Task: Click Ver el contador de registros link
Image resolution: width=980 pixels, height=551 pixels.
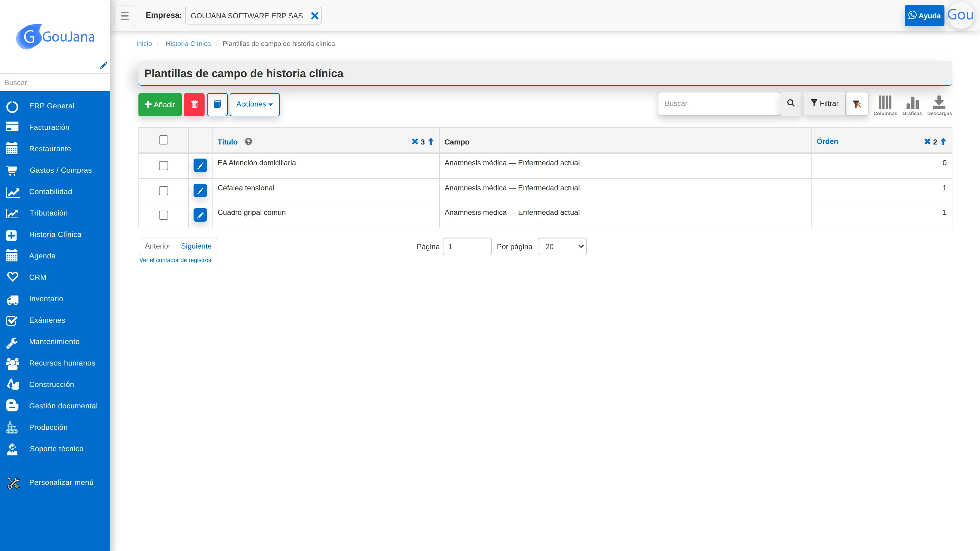Action: 175,260
